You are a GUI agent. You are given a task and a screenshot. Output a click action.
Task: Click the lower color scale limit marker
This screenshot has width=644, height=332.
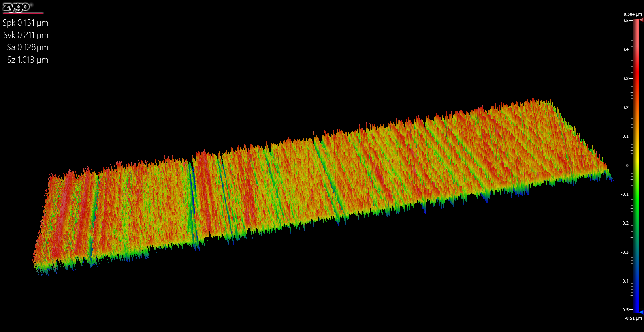(641, 312)
